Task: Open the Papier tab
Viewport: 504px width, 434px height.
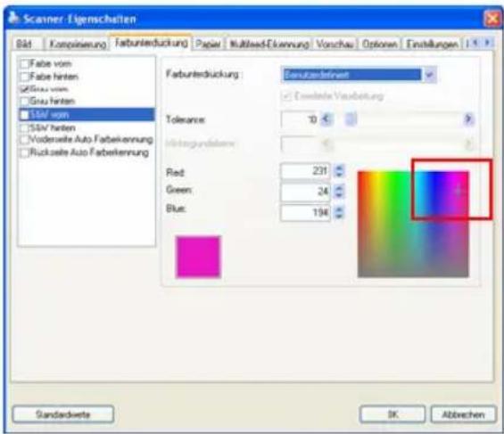Action: pyautogui.click(x=208, y=44)
